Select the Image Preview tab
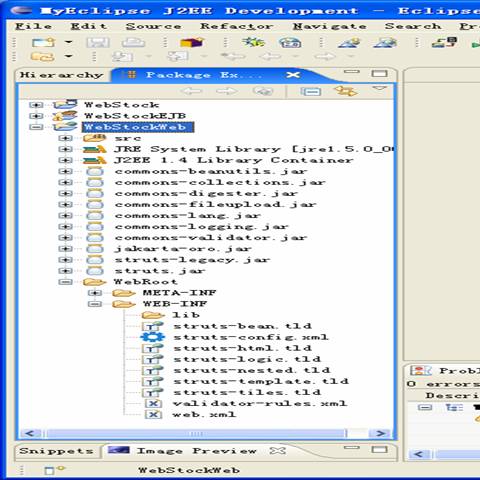Image resolution: width=480 pixels, height=480 pixels. click(x=197, y=451)
